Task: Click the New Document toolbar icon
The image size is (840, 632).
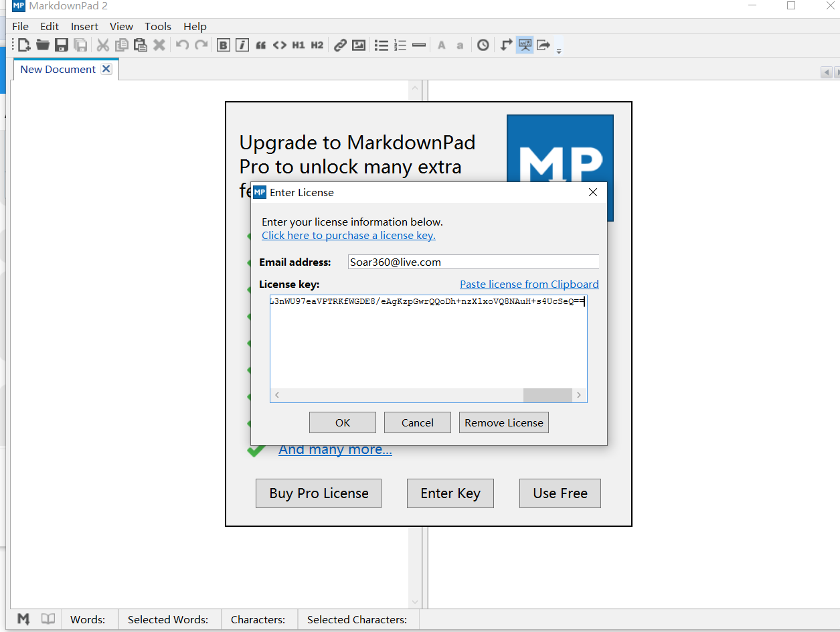Action: click(24, 45)
